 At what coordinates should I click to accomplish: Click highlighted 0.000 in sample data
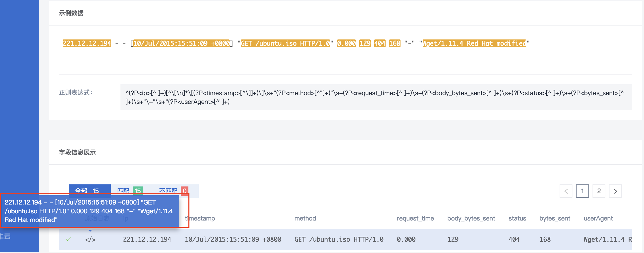346,43
